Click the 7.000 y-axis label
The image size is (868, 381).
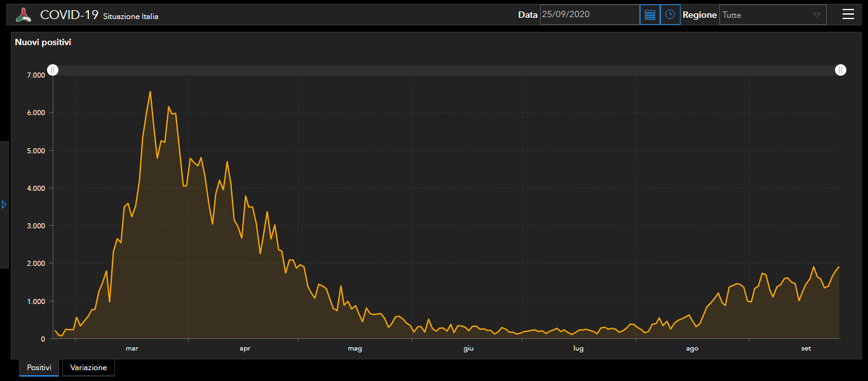click(x=36, y=75)
